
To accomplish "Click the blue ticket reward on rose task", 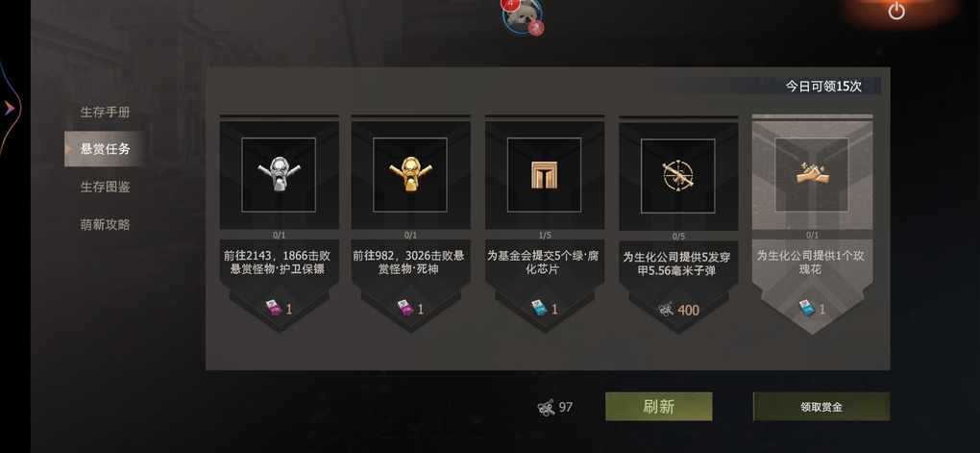I will (812, 309).
